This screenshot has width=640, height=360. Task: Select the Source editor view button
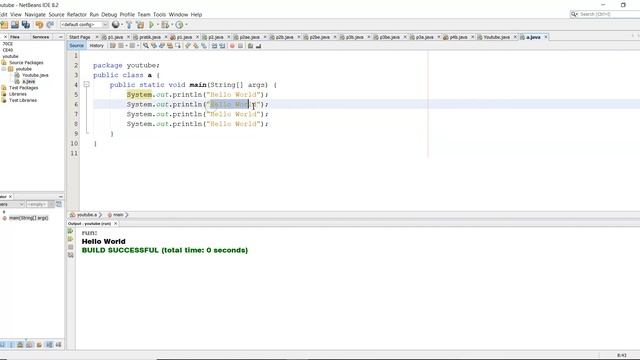pos(76,46)
